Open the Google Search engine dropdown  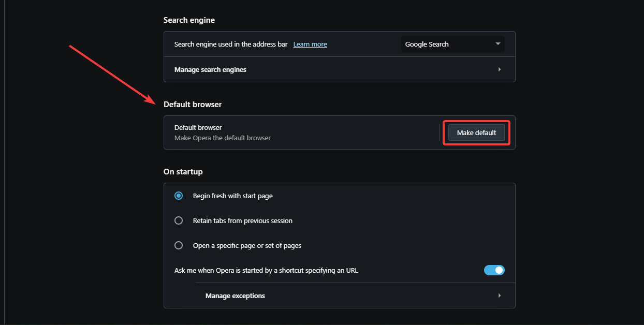(x=453, y=44)
